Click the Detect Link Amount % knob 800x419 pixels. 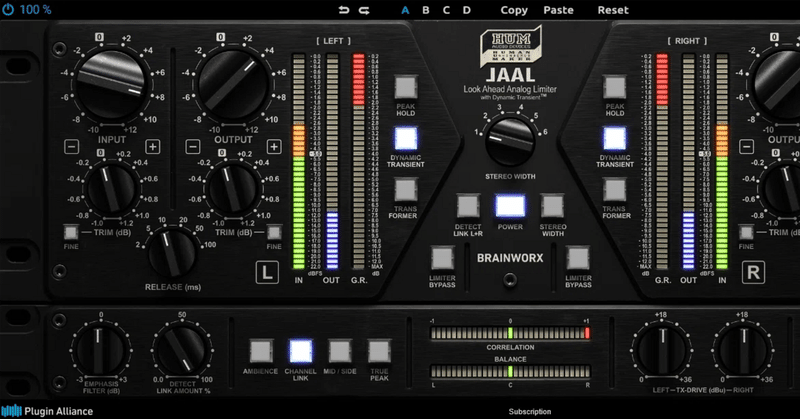pyautogui.click(x=182, y=350)
